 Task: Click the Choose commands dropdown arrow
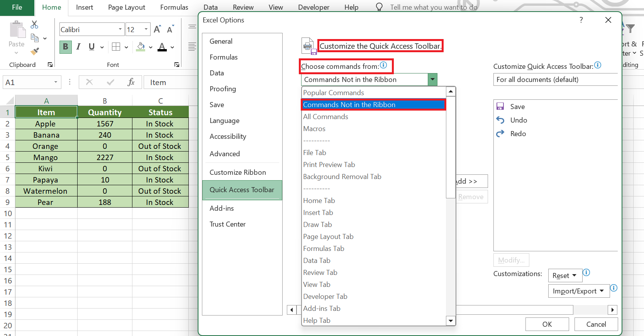432,80
